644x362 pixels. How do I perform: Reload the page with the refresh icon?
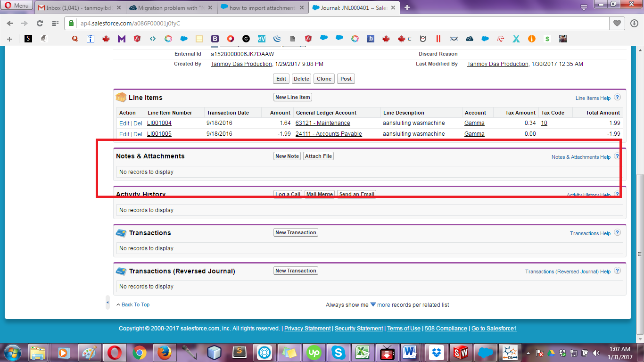click(x=40, y=23)
